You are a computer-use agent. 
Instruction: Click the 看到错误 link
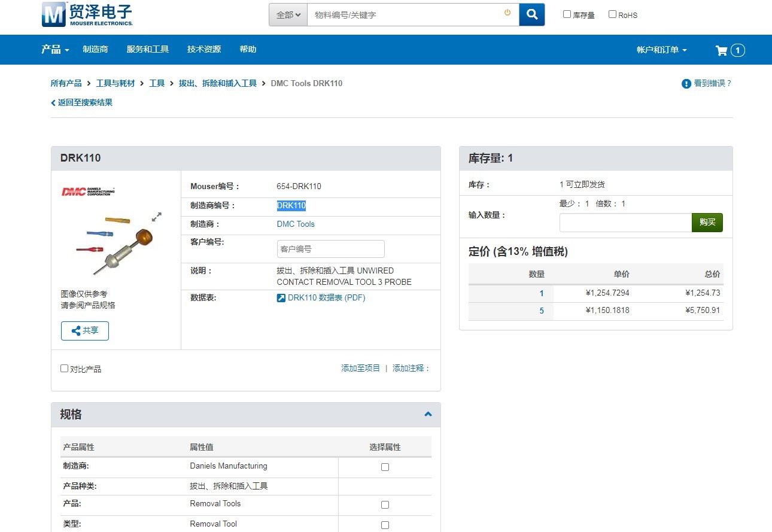[712, 84]
